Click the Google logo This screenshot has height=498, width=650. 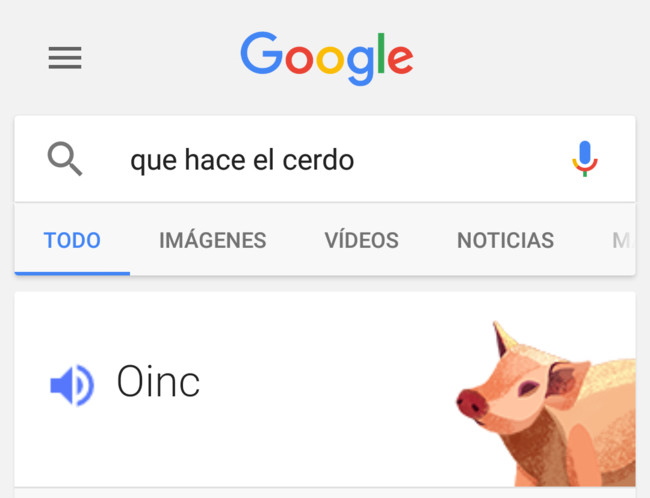tap(326, 57)
